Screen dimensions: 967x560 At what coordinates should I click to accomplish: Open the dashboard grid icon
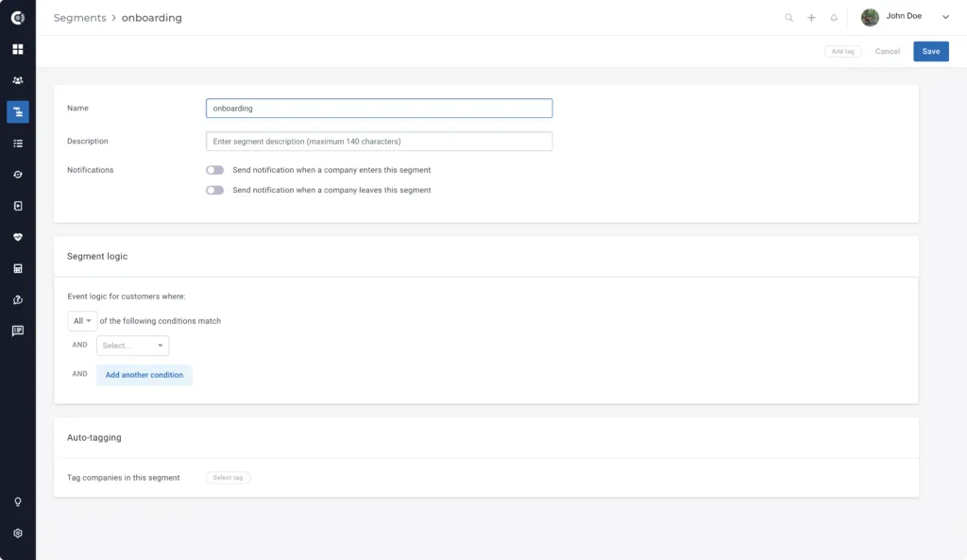[18, 49]
